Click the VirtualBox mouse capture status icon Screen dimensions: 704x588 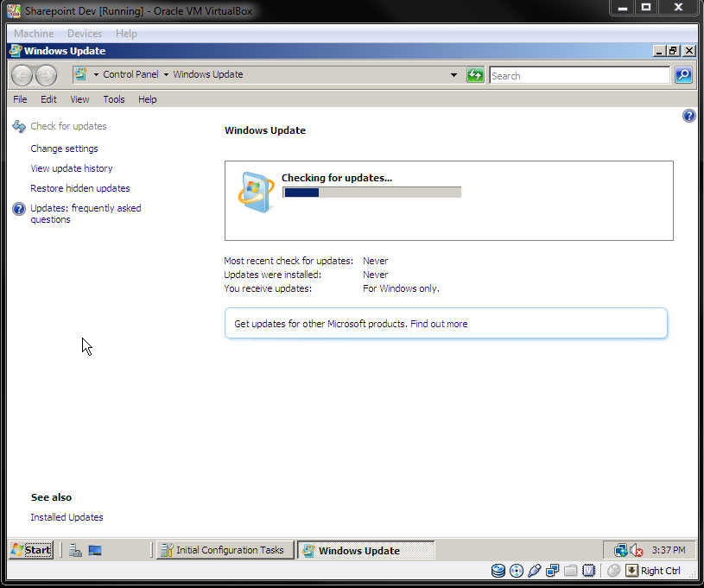(613, 571)
